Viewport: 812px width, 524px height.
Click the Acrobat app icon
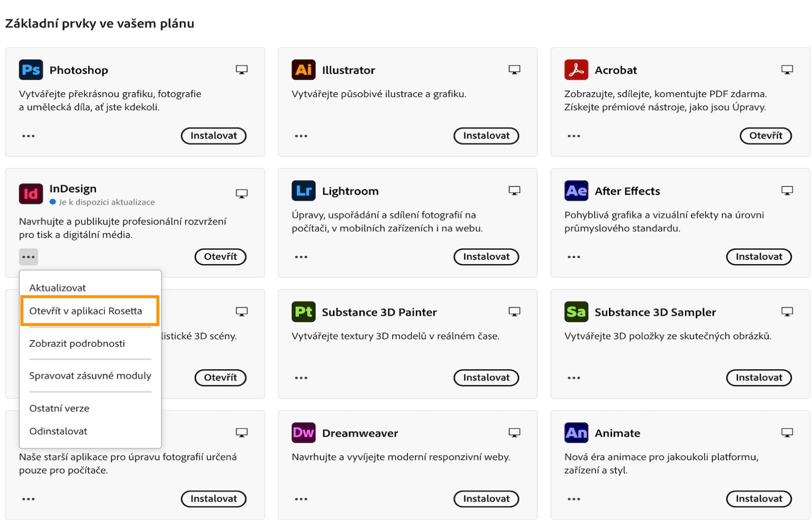pyautogui.click(x=576, y=69)
